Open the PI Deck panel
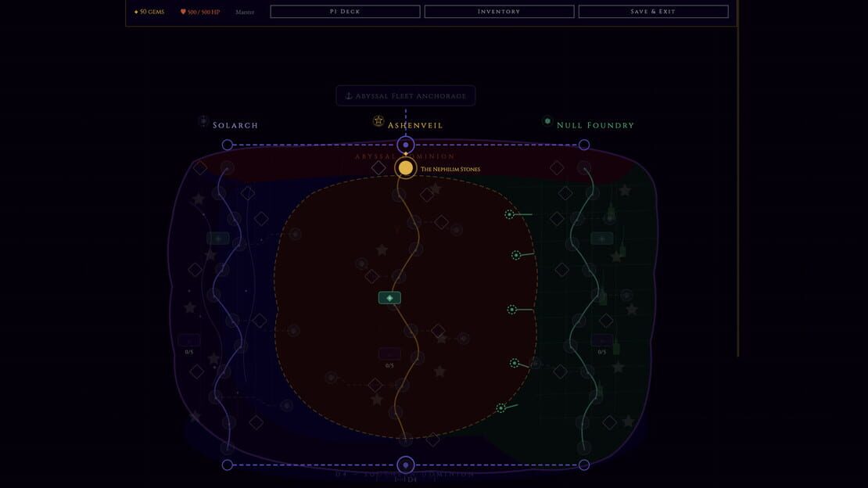The width and height of the screenshot is (868, 488). tap(345, 12)
